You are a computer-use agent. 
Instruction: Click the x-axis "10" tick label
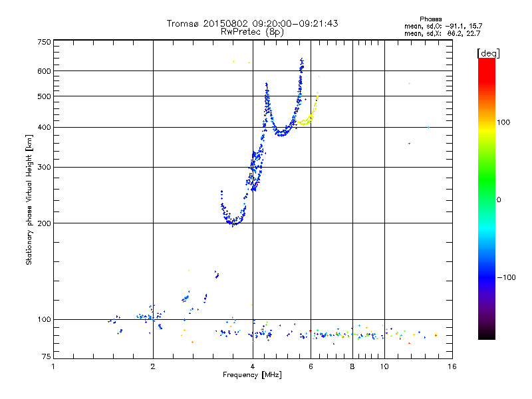tap(384, 366)
